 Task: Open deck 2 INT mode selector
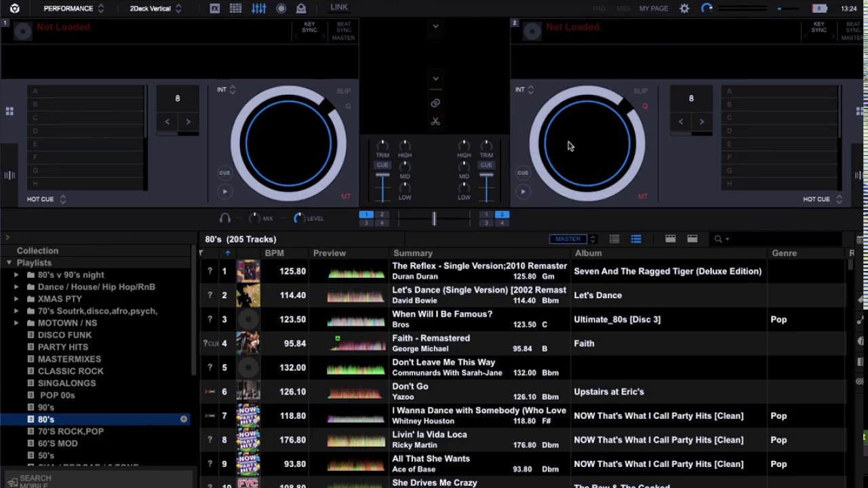(x=524, y=89)
